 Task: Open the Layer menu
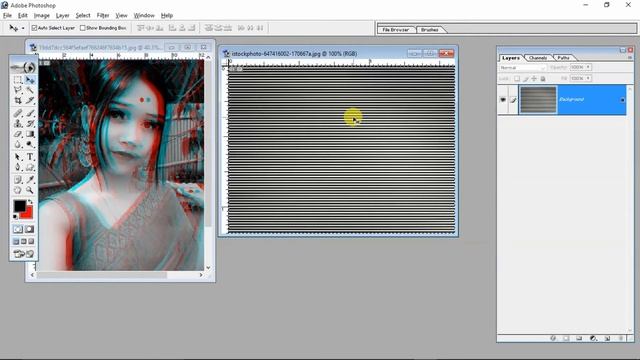pos(62,16)
